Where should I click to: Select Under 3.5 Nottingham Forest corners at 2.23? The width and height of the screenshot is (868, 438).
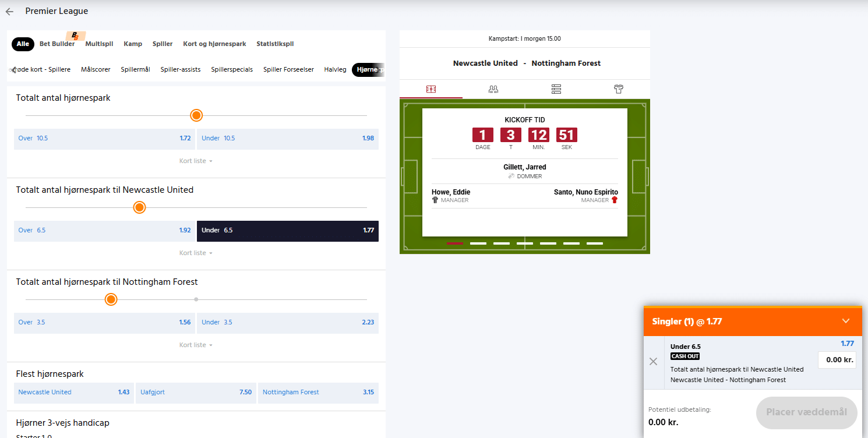pyautogui.click(x=288, y=323)
